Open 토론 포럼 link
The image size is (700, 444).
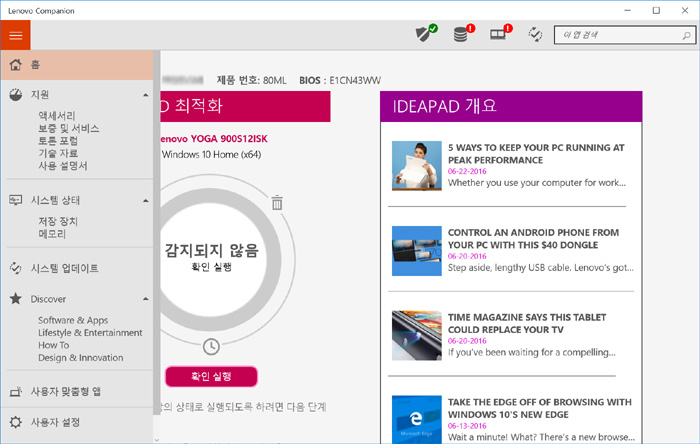(58, 141)
